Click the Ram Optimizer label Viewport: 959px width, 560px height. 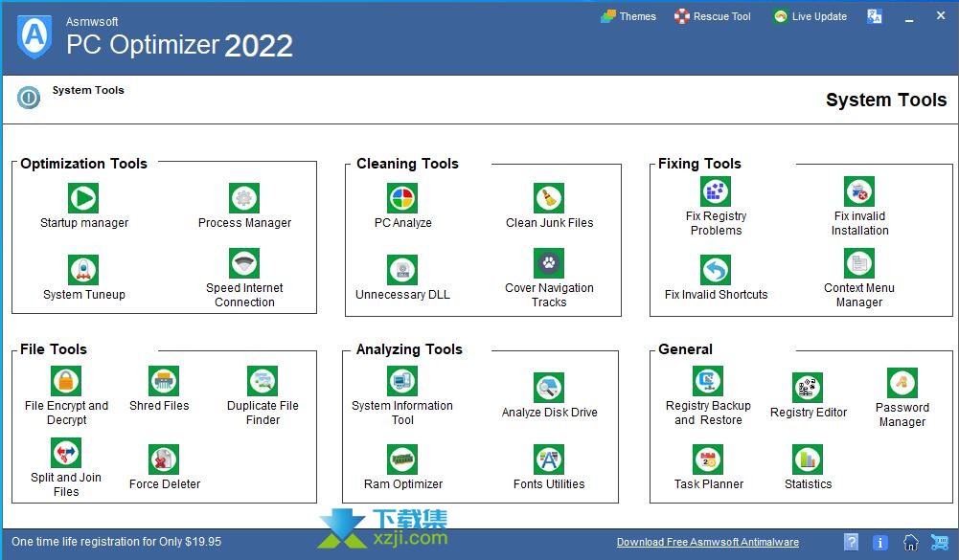403,483
